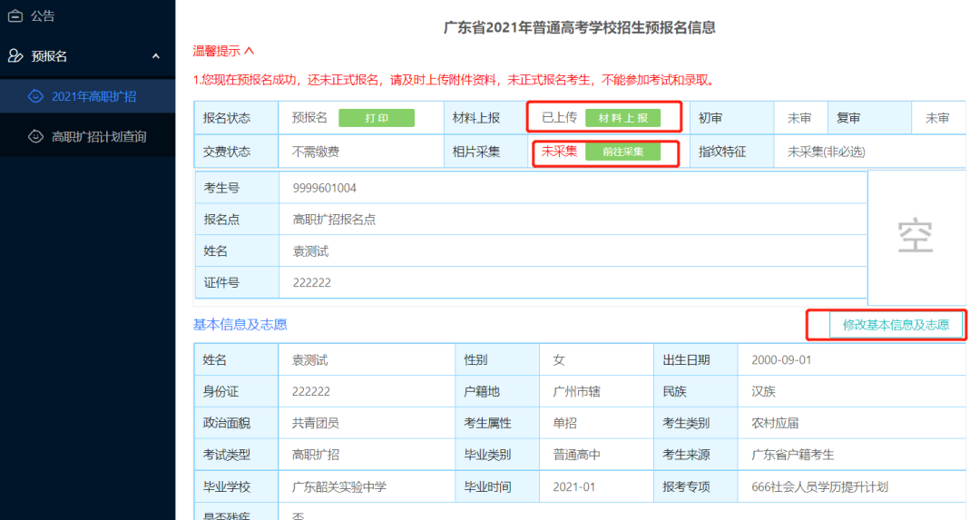Click the green 材料上报 button

[x=622, y=118]
